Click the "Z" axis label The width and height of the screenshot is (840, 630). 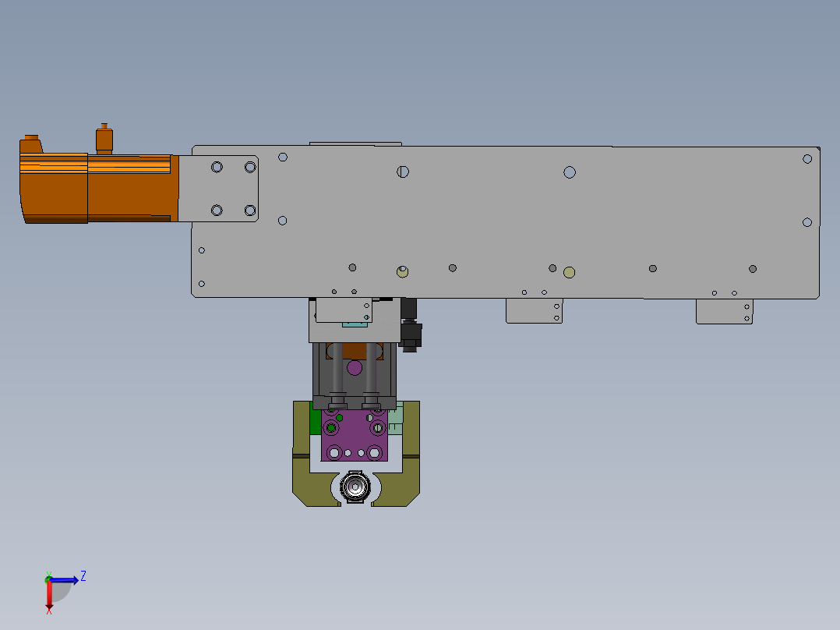(83, 576)
